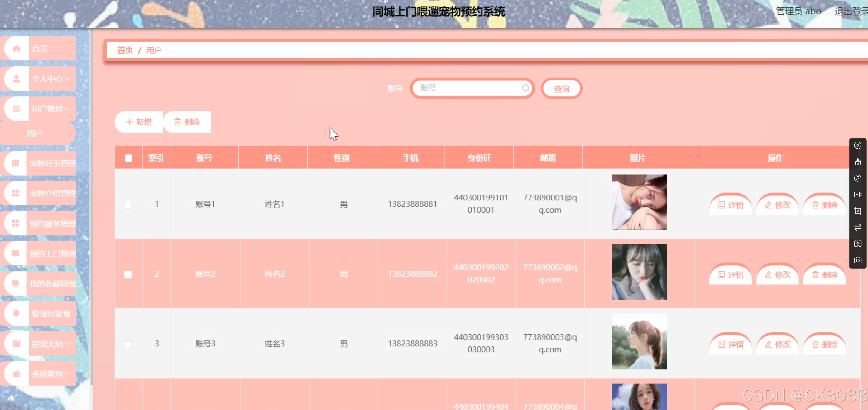The image size is (868, 410).
Task: Click 修改 for 账号1
Action: click(x=777, y=205)
